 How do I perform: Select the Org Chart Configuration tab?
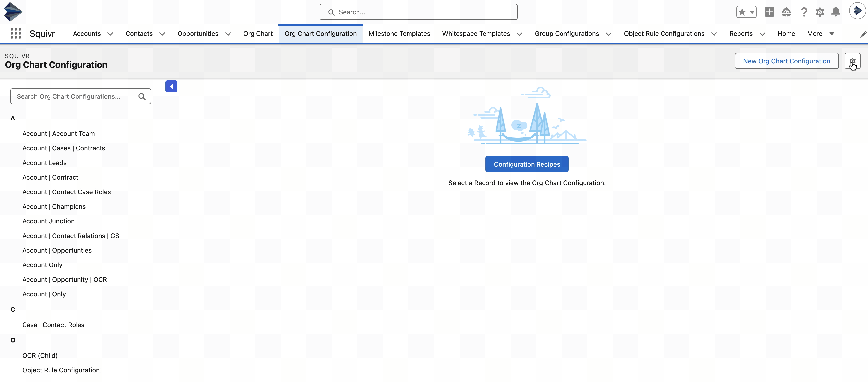[320, 34]
